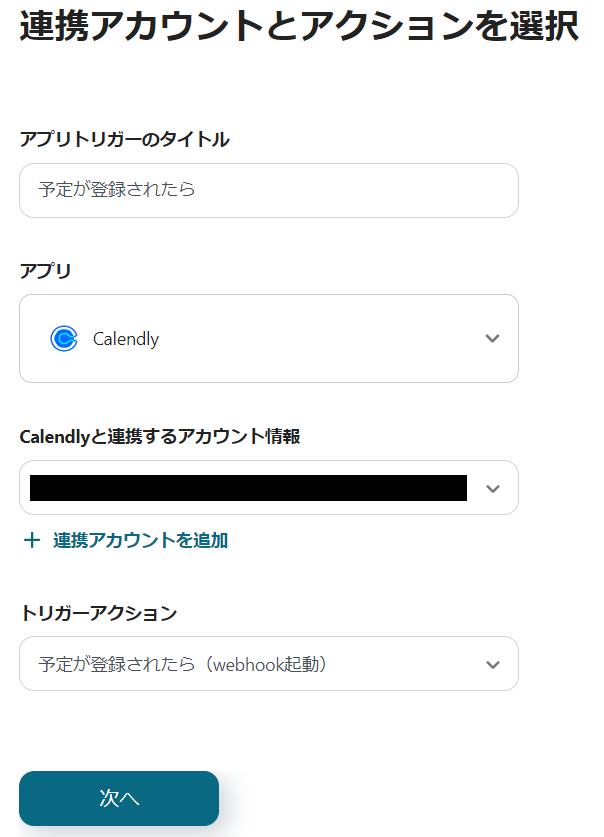This screenshot has width=604, height=837.
Task: Click the chevron arrow in the account selector
Action: [x=491, y=488]
